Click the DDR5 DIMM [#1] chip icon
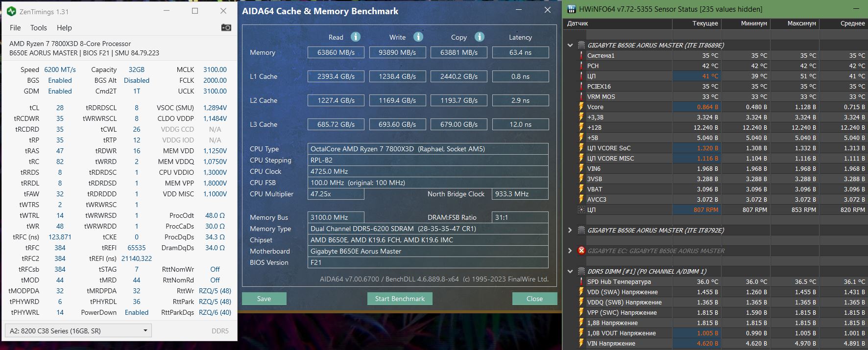This screenshot has width=868, height=350. (x=581, y=271)
